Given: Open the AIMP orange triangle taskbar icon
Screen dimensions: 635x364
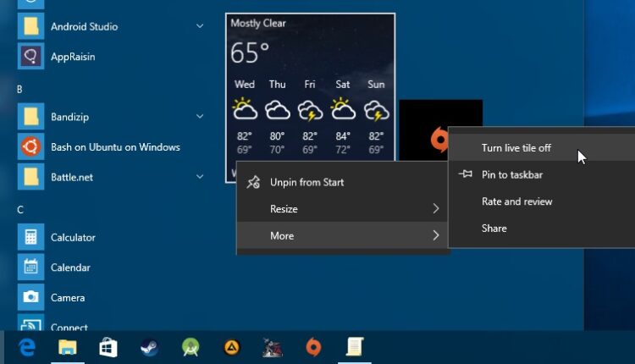Looking at the screenshot, I should point(232,347).
